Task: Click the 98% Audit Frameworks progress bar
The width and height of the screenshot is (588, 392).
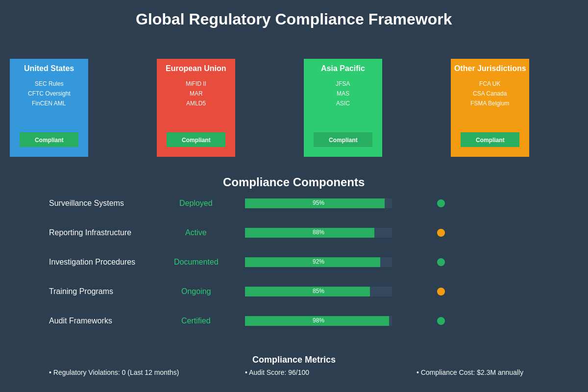Action: click(318, 321)
